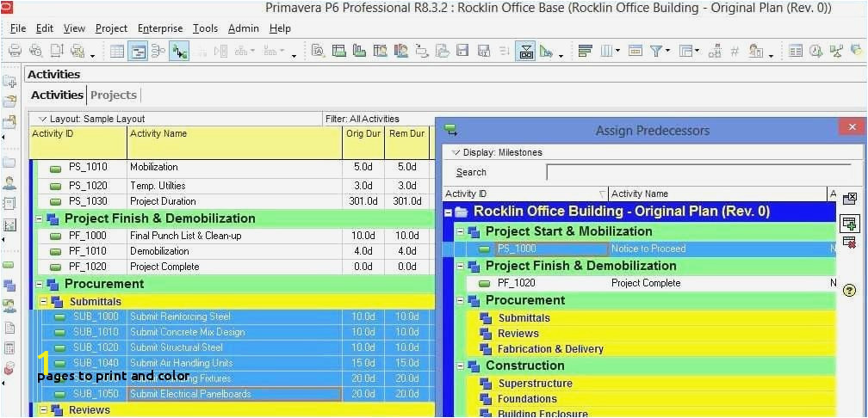Collapse Project Finish & Demobilization in dialog
Screen dimensions: 868x418
coord(460,266)
